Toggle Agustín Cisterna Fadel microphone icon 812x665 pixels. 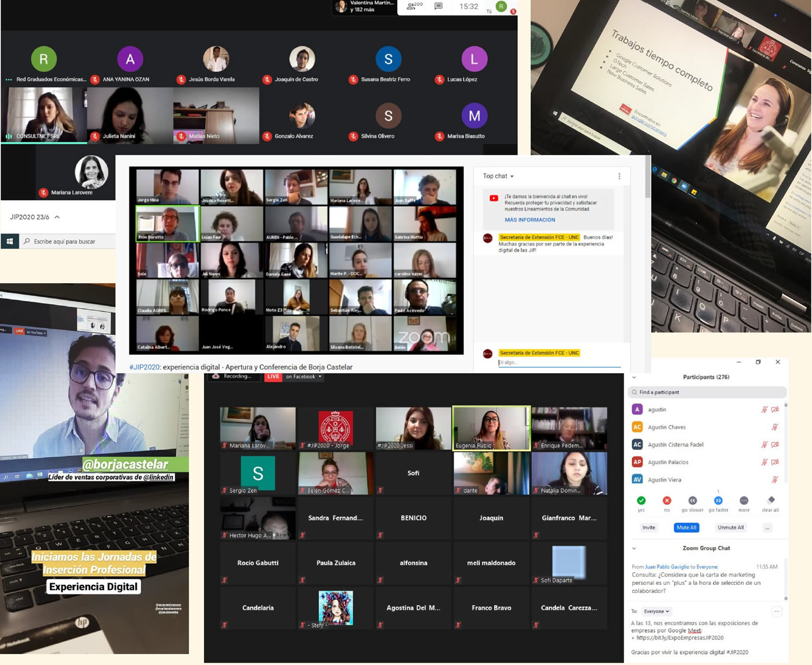pyautogui.click(x=764, y=445)
